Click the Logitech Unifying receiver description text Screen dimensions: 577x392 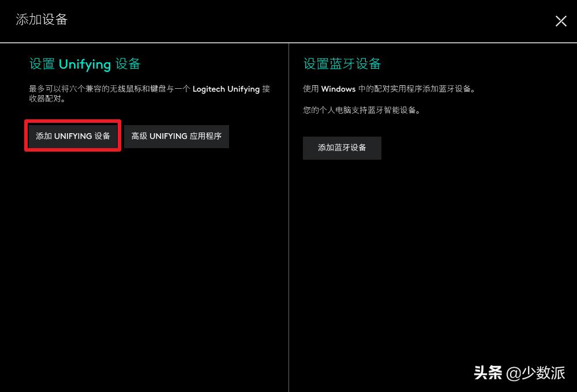pos(149,93)
